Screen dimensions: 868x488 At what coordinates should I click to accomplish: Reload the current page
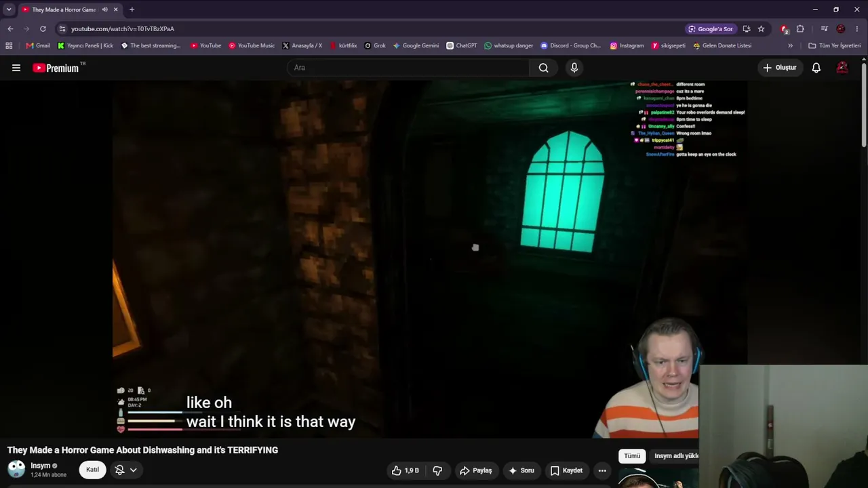[43, 29]
